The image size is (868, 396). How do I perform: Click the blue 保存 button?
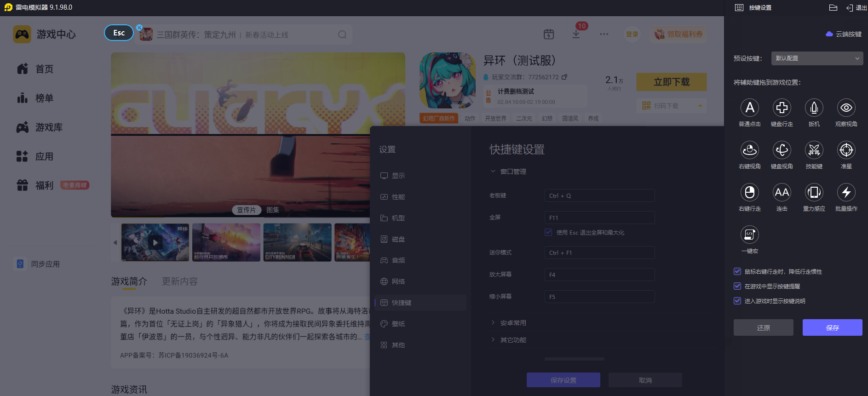832,327
